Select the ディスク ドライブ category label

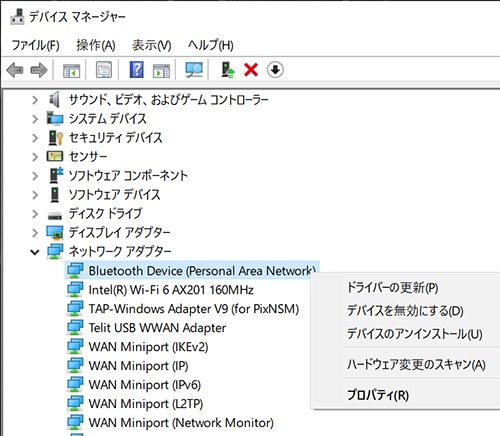coord(105,213)
